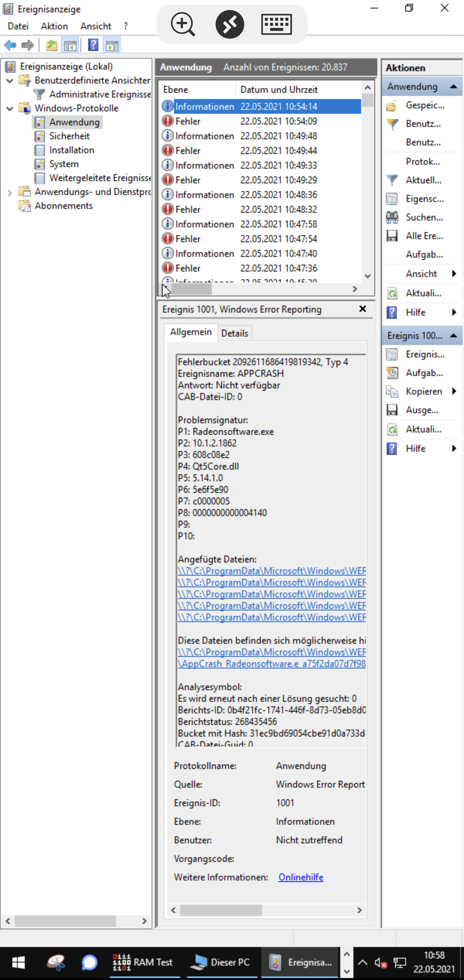Open the Onlinehilfe link

[301, 877]
